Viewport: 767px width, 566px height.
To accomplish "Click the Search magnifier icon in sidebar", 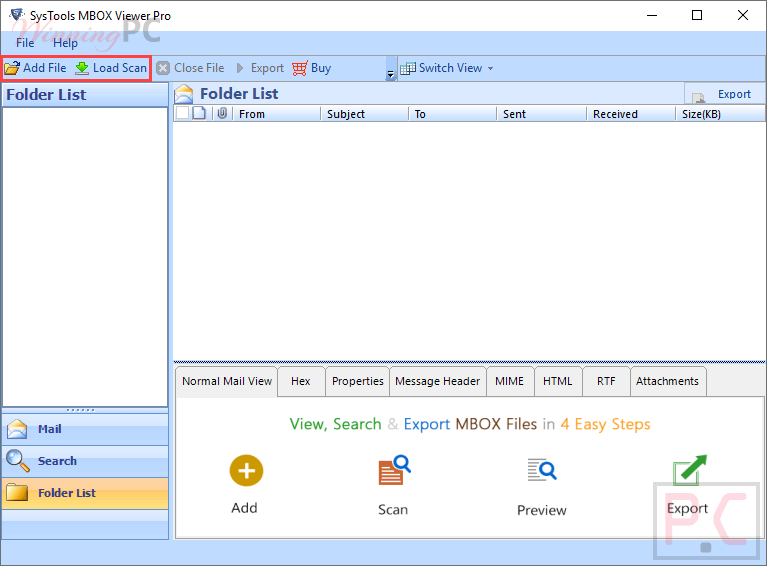I will 18,461.
